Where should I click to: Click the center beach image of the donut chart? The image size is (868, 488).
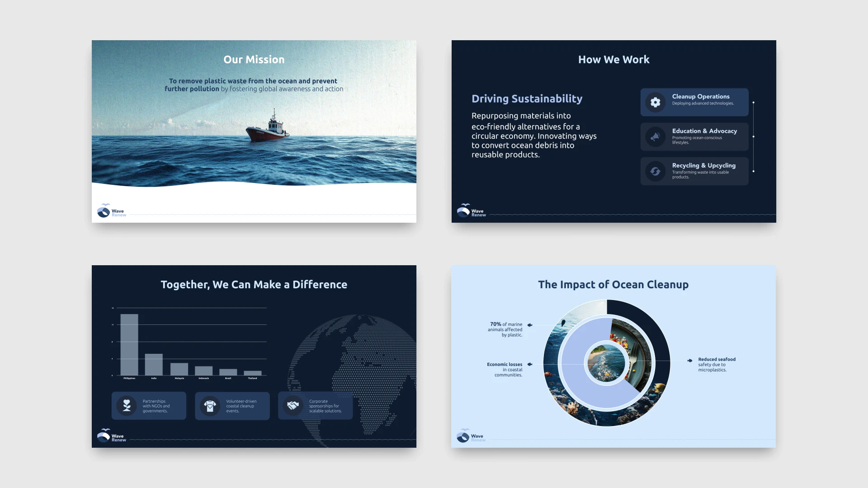pyautogui.click(x=606, y=363)
